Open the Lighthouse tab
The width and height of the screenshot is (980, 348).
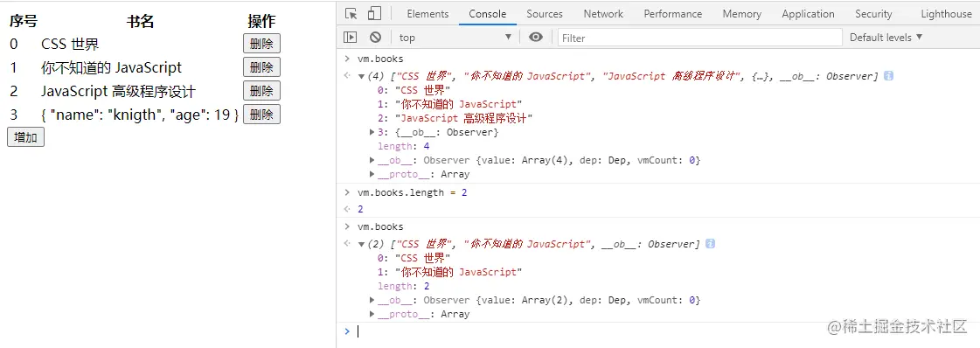pyautogui.click(x=946, y=14)
